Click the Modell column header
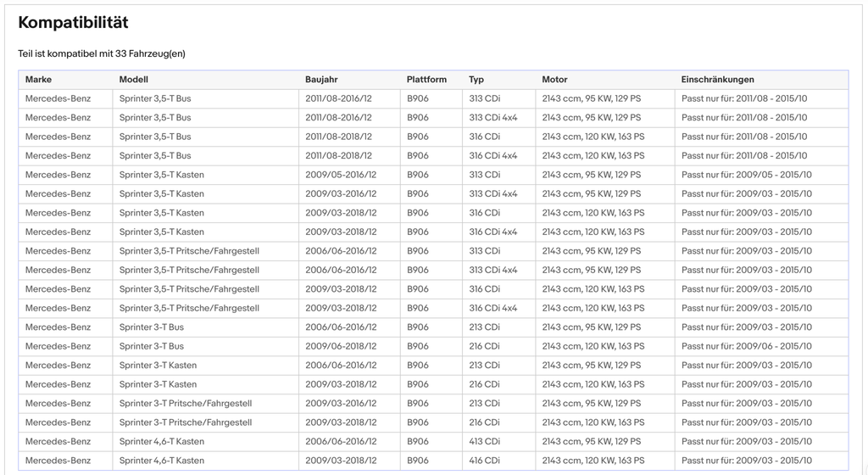The height and width of the screenshot is (475, 868). [x=133, y=80]
